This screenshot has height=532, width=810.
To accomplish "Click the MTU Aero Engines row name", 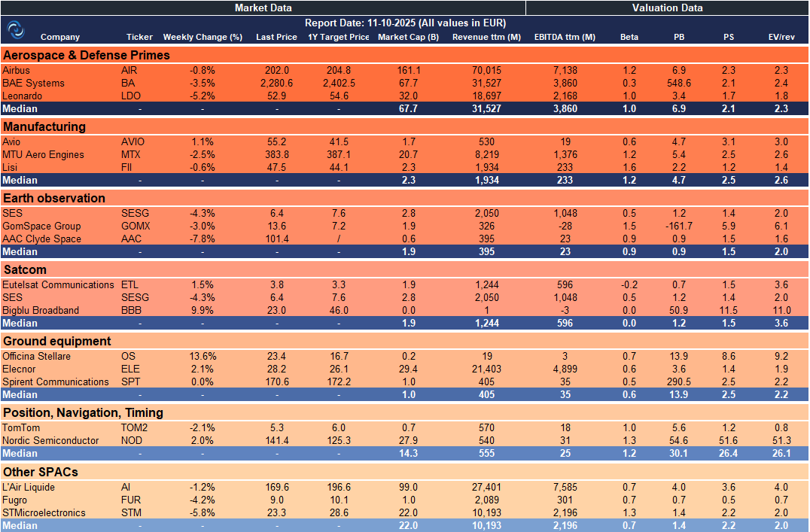I will point(43,154).
